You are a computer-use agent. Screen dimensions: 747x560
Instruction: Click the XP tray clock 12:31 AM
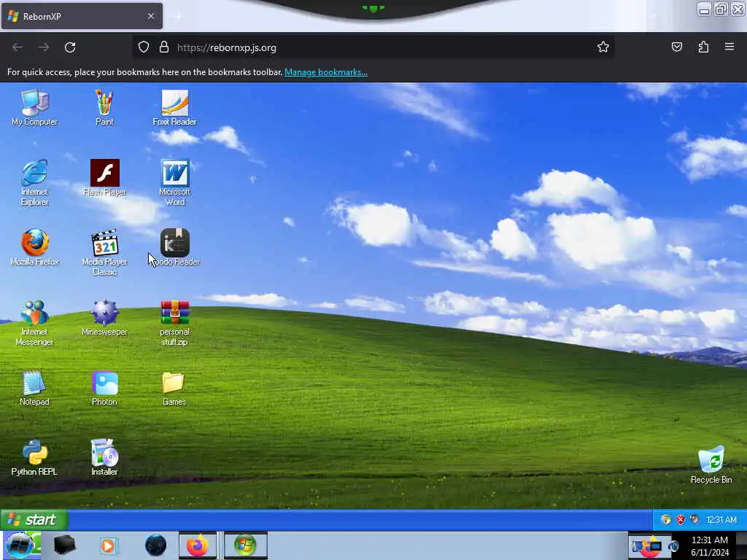(x=721, y=519)
